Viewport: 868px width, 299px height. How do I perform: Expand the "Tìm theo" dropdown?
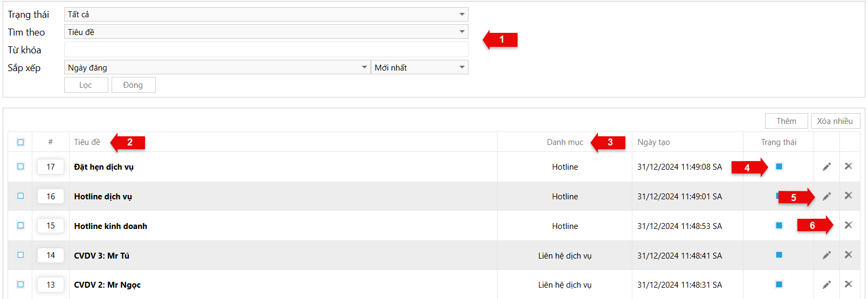[266, 32]
